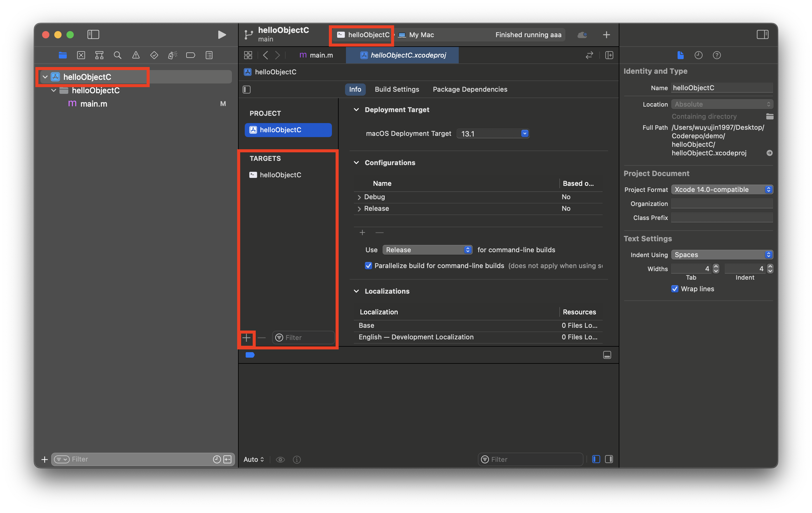Hide the debug area
The width and height of the screenshot is (812, 513).
607,355
